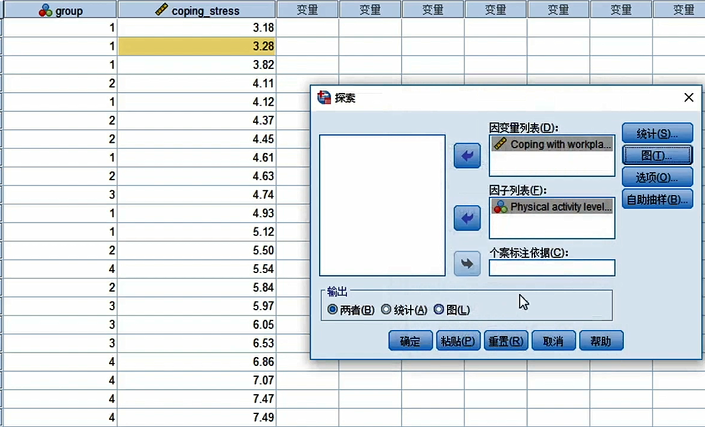Click group cell in 5.54 row
The image size is (705, 427).
(x=60, y=269)
